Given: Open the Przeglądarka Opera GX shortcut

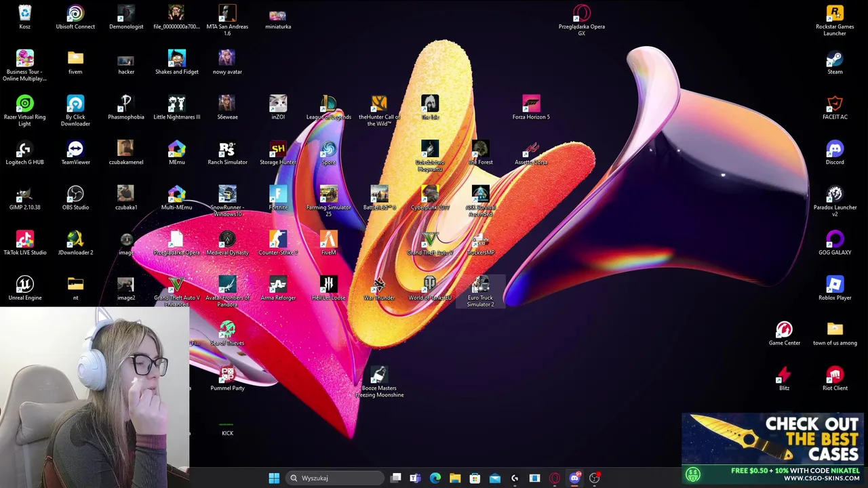Looking at the screenshot, I should (582, 20).
